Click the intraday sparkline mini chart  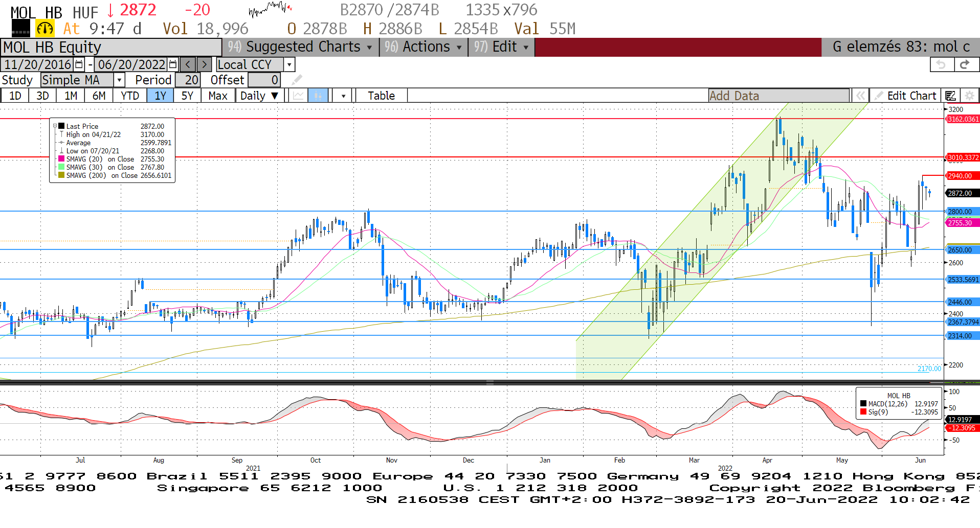270,9
